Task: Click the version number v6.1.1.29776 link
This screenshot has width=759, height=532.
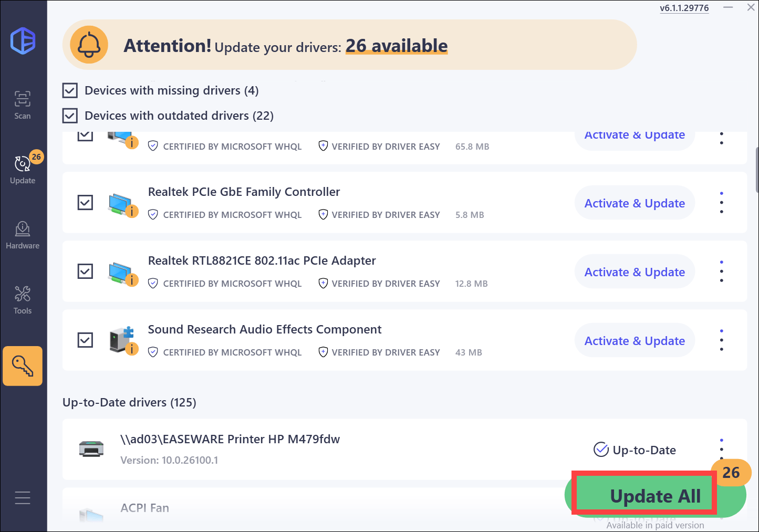Action: 684,8
